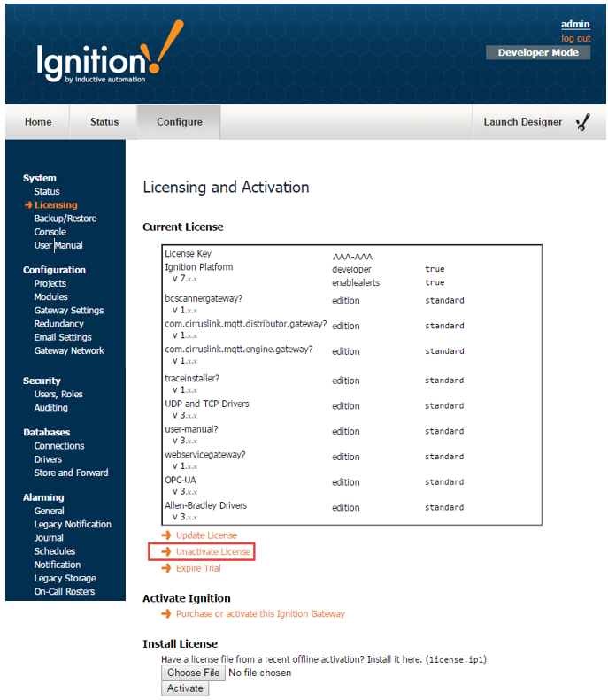The image size is (608, 700).
Task: Open the Licensing sidebar link
Action: (56, 205)
